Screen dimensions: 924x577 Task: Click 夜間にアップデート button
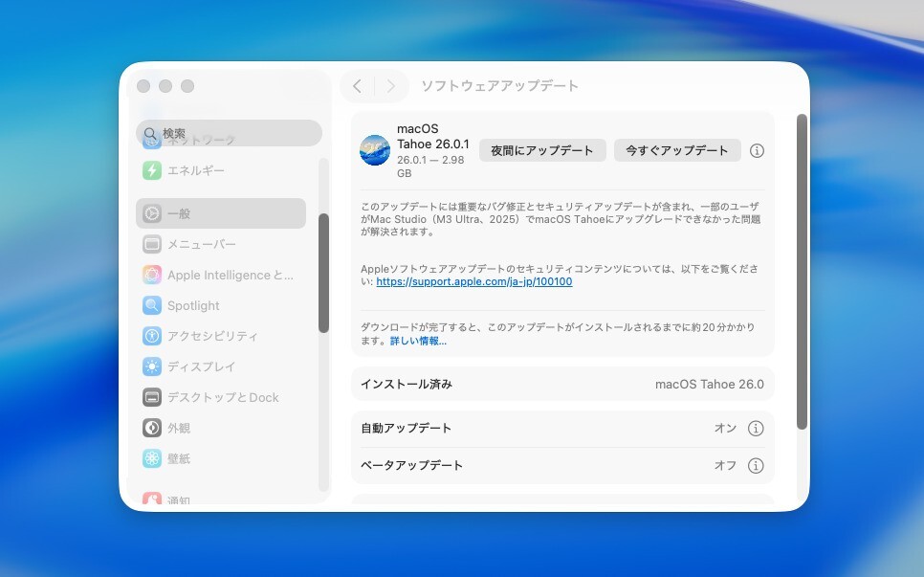tap(542, 150)
